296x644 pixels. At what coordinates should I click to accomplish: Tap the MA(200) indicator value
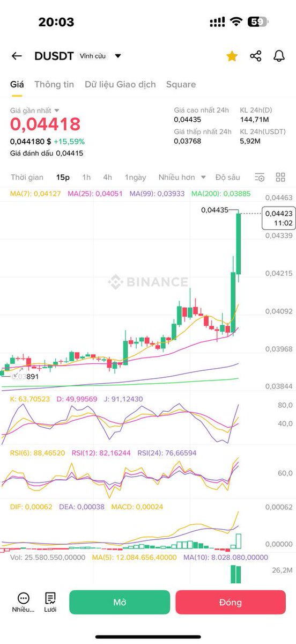[221, 193]
